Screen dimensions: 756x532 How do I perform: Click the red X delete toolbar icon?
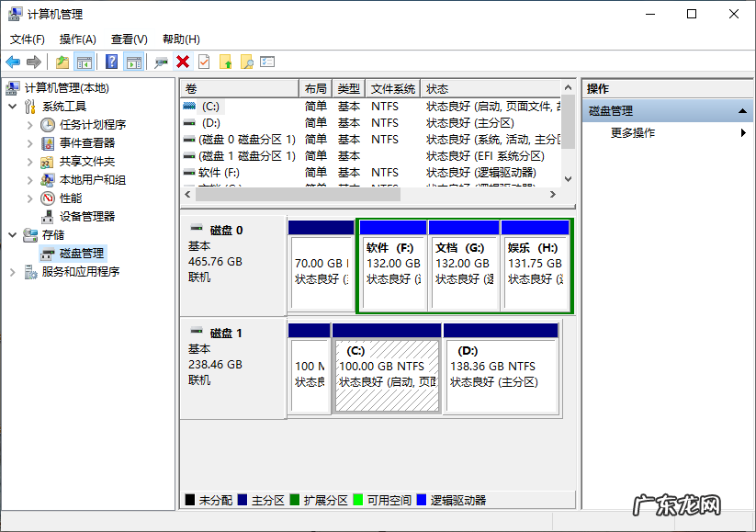pyautogui.click(x=182, y=62)
